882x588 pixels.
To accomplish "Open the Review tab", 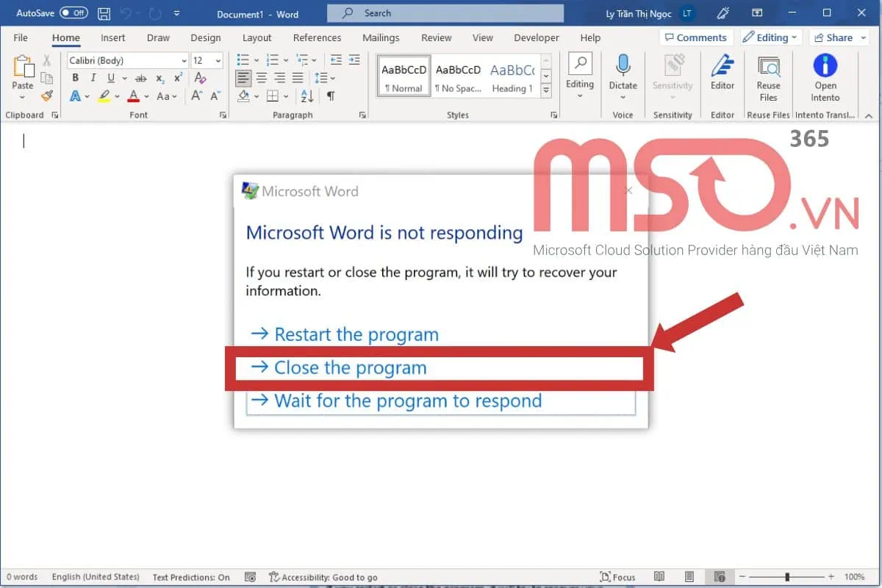I will pos(436,37).
